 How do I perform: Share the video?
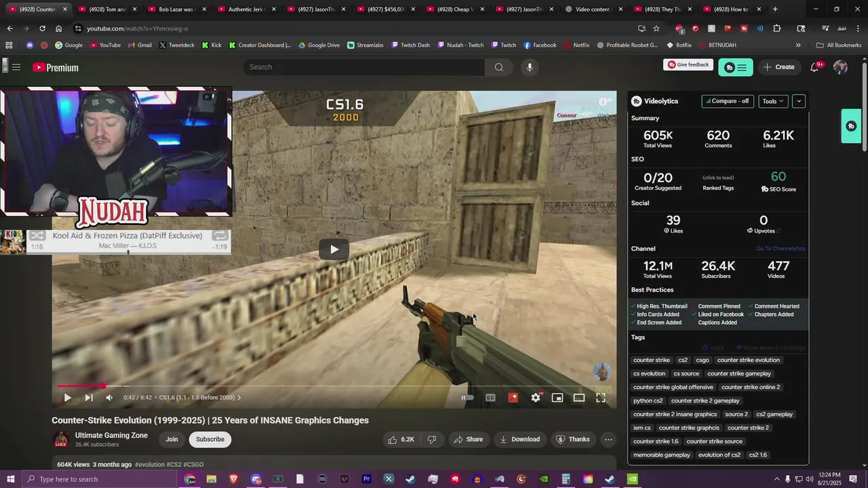(x=469, y=439)
